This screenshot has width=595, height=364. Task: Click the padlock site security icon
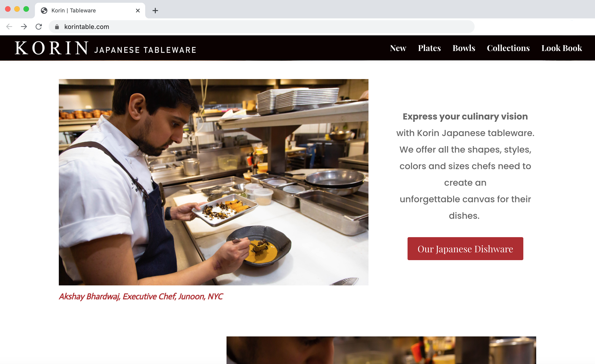pos(57,27)
